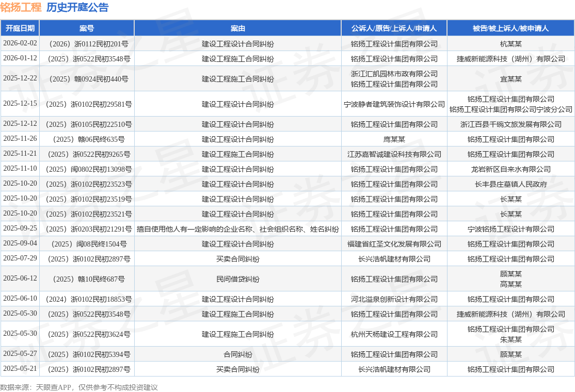Click defendant 龙岩新区自来水有限公司
Image resolution: width=575 pixels, height=392 pixels.
coord(511,170)
